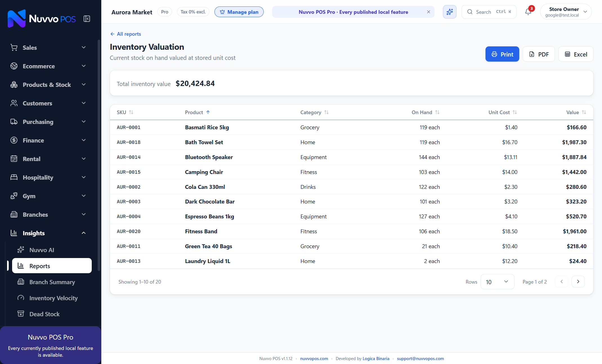Screen dimensions: 602x364
Task: Dismiss the Nuvvo POS Pro banner
Action: [x=428, y=12]
